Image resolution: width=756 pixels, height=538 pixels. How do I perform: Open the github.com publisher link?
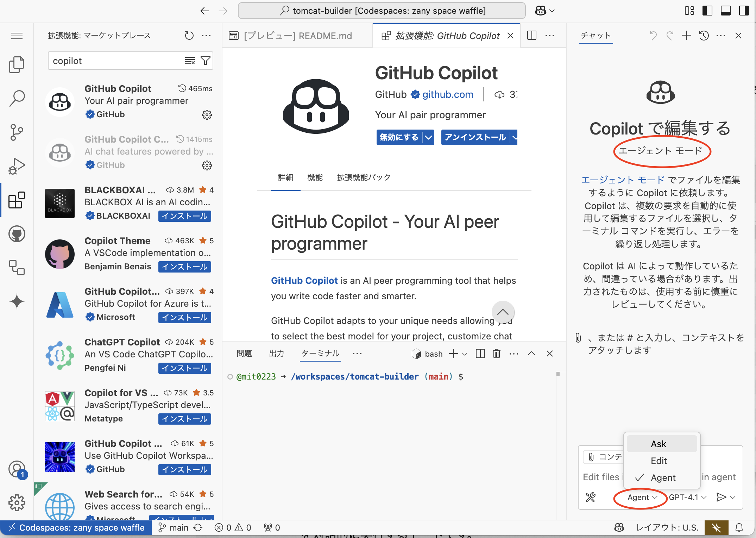[x=448, y=94]
